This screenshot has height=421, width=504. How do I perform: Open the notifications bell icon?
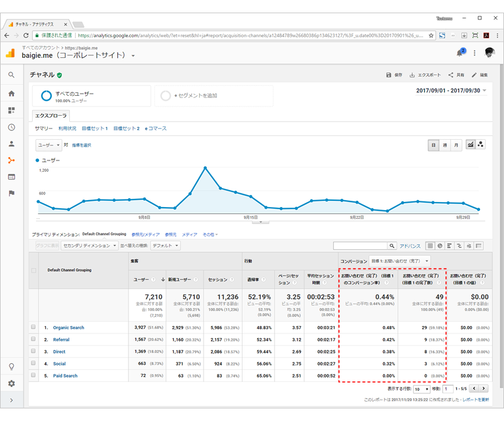click(x=460, y=53)
